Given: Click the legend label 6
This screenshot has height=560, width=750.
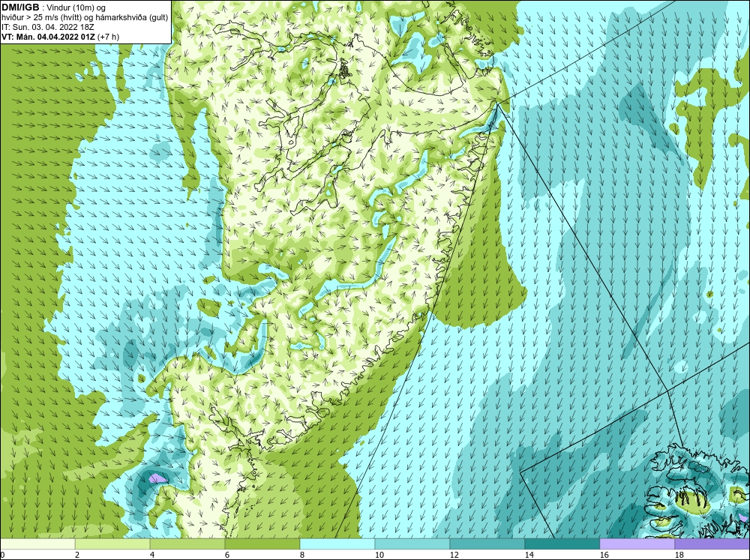Looking at the screenshot, I should 227,555.
